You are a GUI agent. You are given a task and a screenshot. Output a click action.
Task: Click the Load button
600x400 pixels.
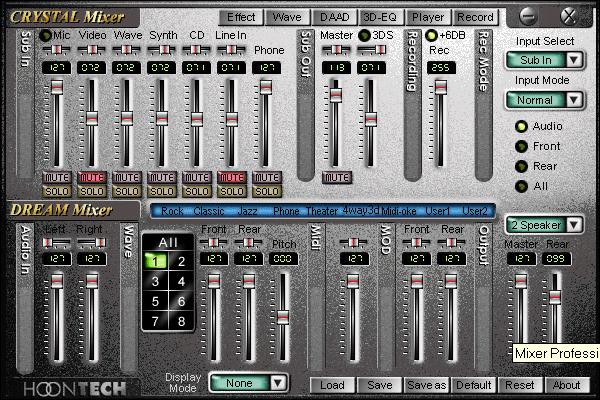click(333, 385)
